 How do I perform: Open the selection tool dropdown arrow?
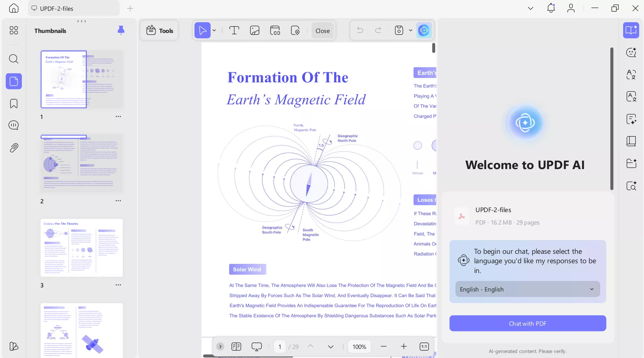pyautogui.click(x=214, y=31)
